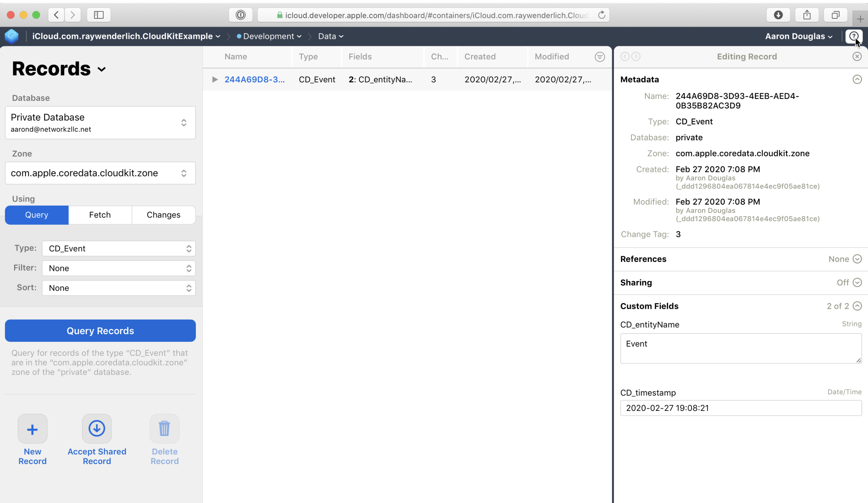The height and width of the screenshot is (503, 868).
Task: Open the Zone selector dropdown
Action: click(x=100, y=173)
